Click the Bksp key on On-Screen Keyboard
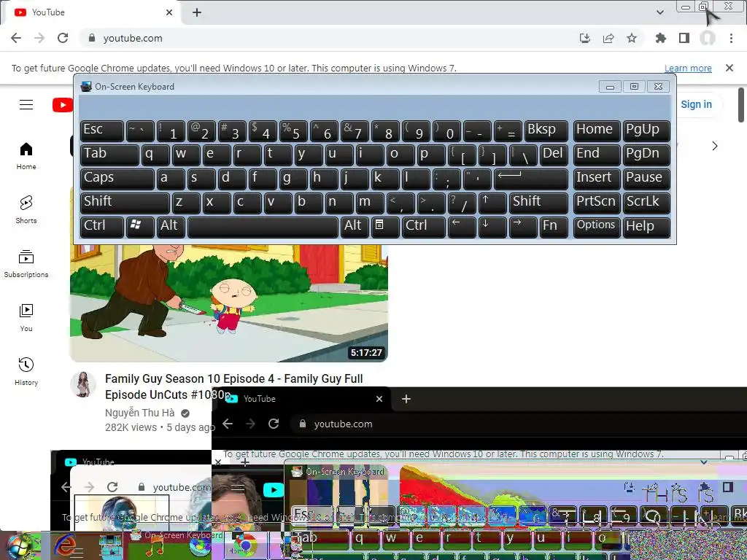747x560 pixels. (546, 130)
